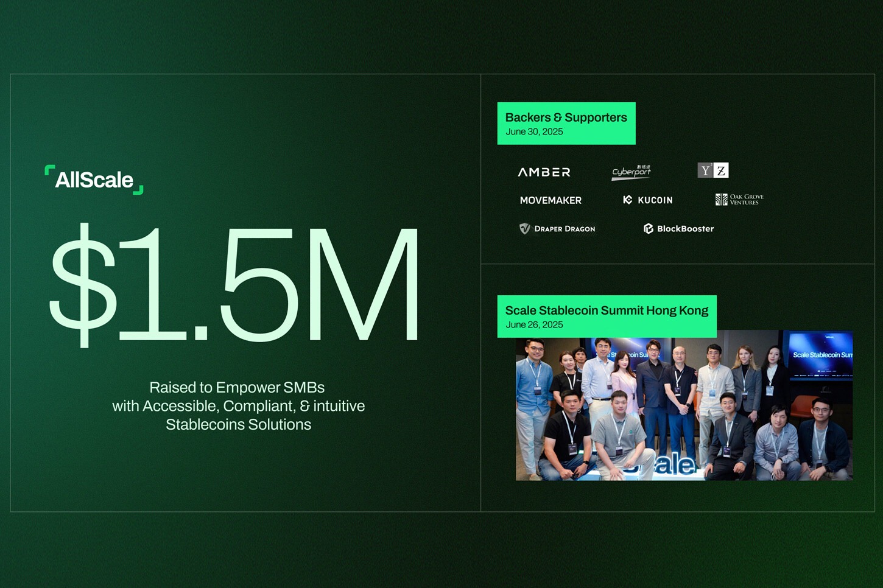
Task: Click the Movemaker logo text
Action: 551,200
